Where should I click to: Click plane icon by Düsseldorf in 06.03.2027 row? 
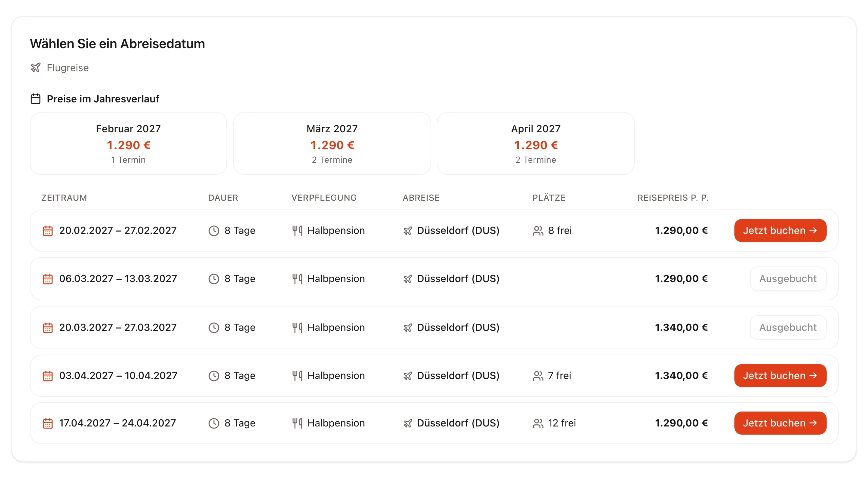coord(408,279)
